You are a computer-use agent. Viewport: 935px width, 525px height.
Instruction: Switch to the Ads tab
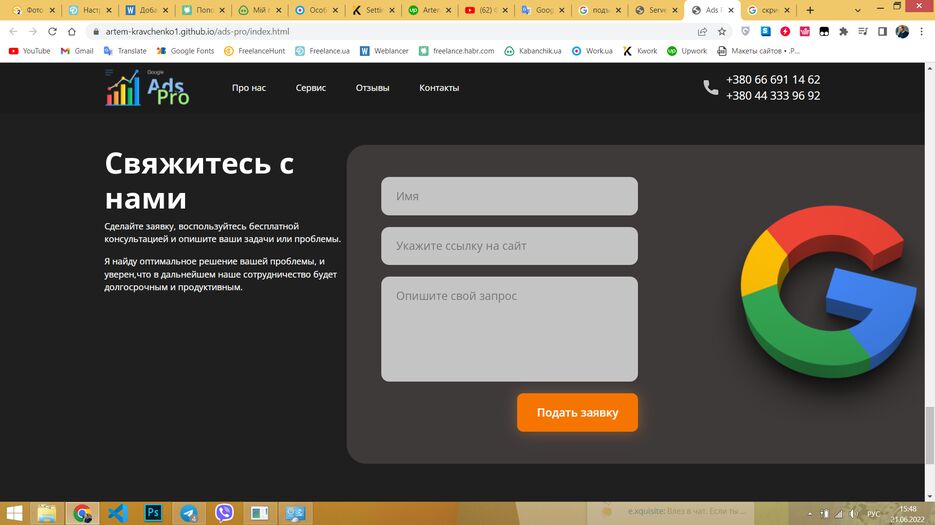(x=712, y=10)
